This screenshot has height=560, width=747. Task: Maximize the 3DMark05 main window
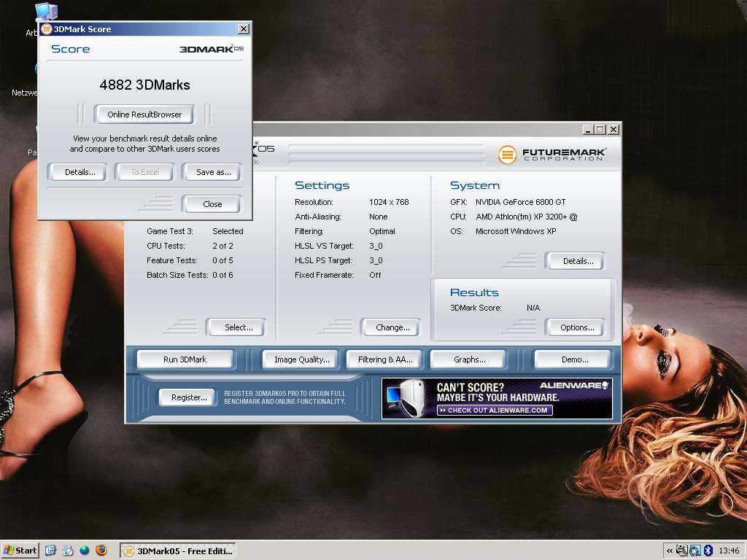[x=600, y=130]
